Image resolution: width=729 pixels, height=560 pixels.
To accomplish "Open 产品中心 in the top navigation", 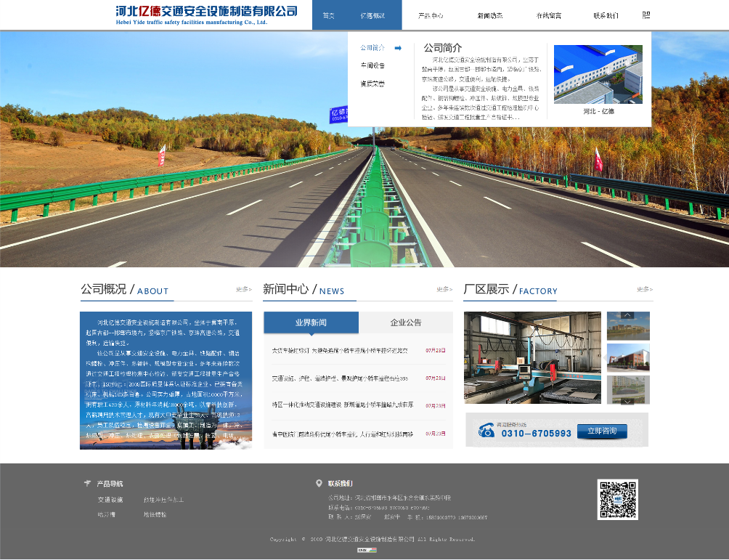I will [431, 15].
